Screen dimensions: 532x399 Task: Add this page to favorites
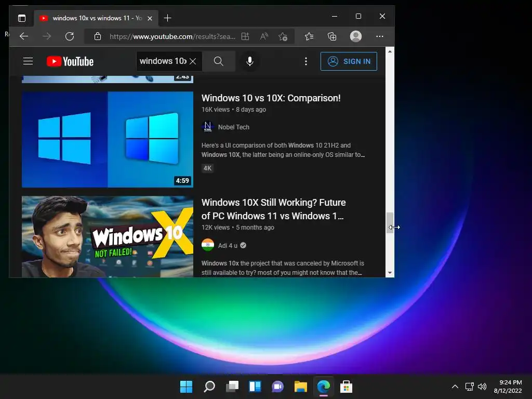click(283, 36)
